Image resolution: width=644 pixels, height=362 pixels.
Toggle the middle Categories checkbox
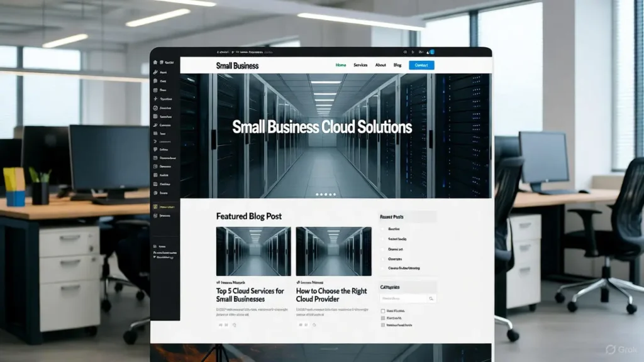pyautogui.click(x=382, y=318)
